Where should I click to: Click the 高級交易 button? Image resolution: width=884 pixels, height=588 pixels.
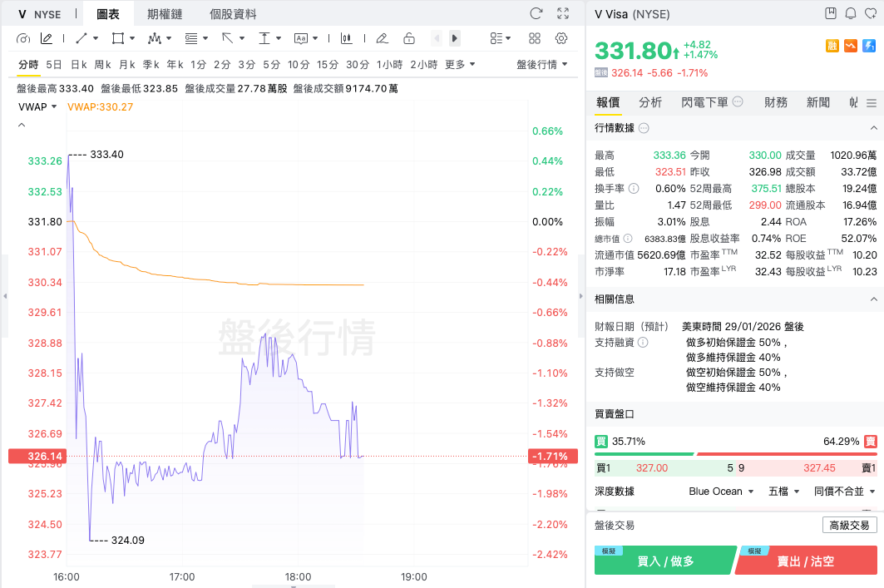pyautogui.click(x=849, y=525)
